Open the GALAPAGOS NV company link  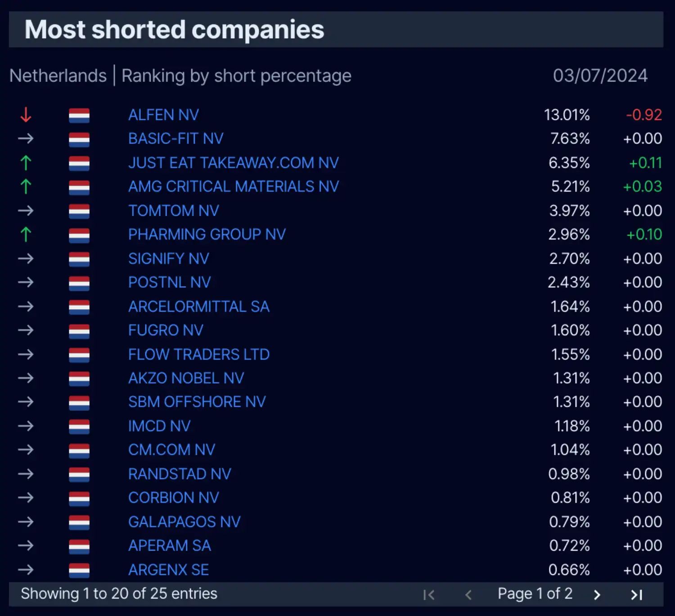(184, 522)
